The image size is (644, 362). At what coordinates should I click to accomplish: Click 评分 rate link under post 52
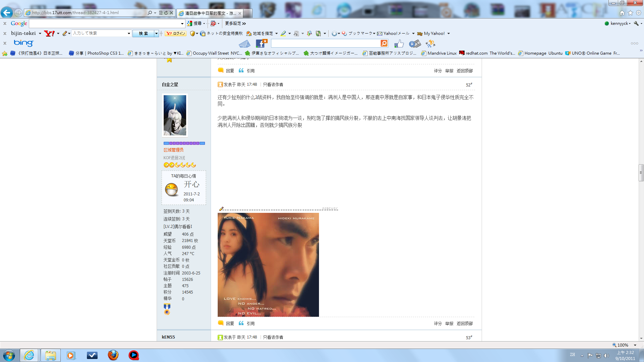(438, 323)
